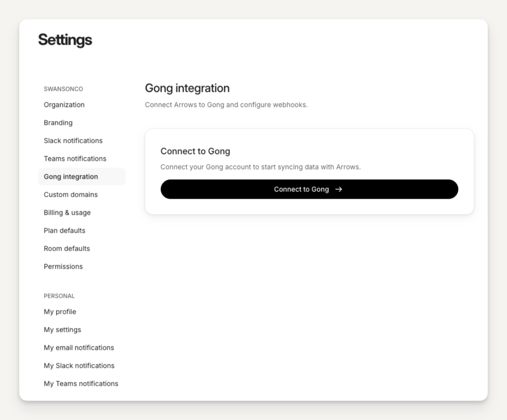Select My Slack notifications
This screenshot has width=507, height=420.
tap(79, 366)
